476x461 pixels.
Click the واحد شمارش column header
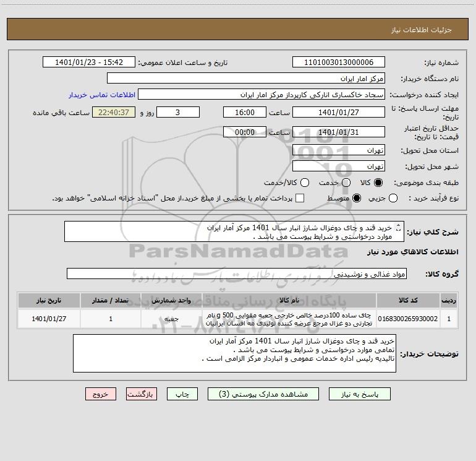click(x=171, y=300)
